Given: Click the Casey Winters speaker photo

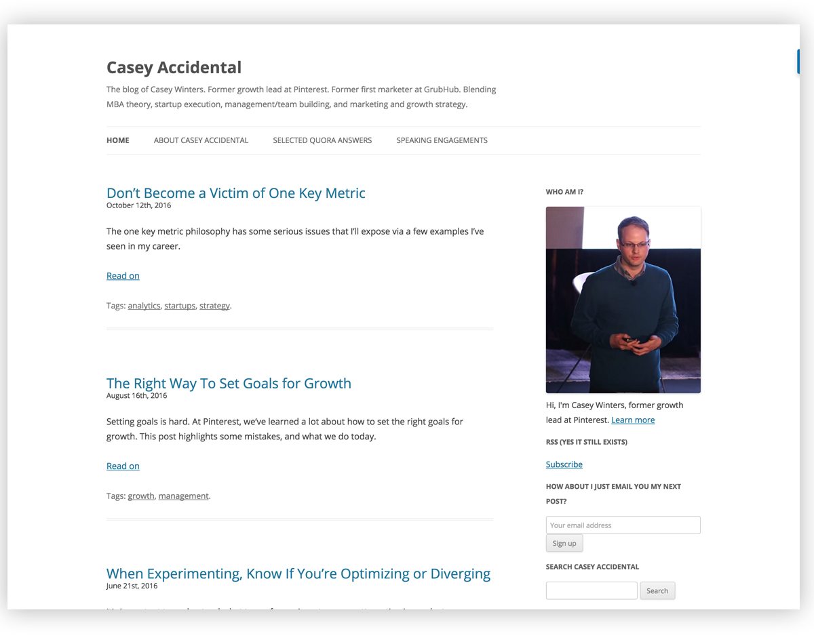Looking at the screenshot, I should click(x=623, y=300).
